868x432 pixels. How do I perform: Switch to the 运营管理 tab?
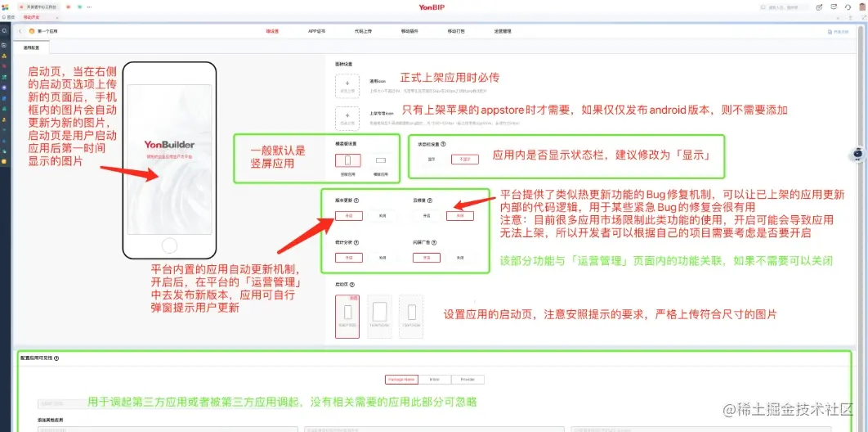point(503,31)
